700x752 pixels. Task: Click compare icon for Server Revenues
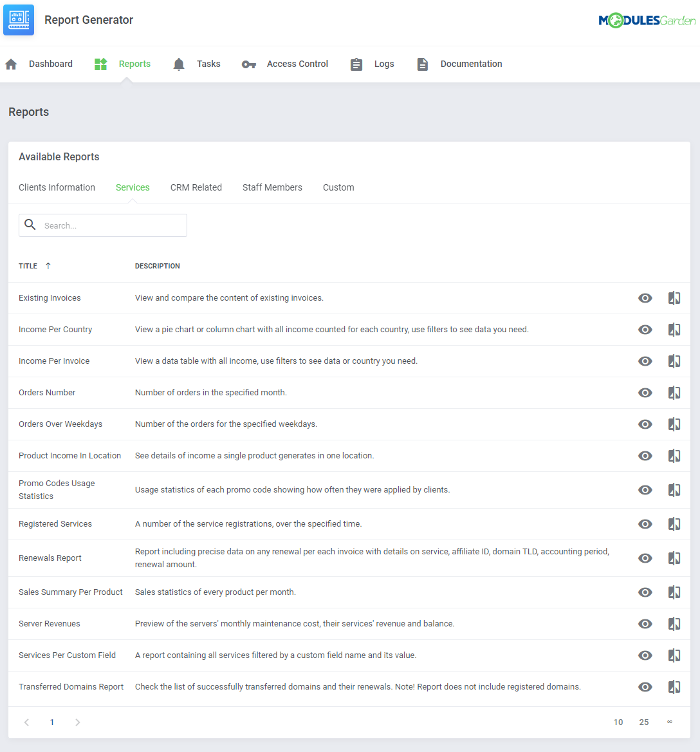[x=674, y=624]
